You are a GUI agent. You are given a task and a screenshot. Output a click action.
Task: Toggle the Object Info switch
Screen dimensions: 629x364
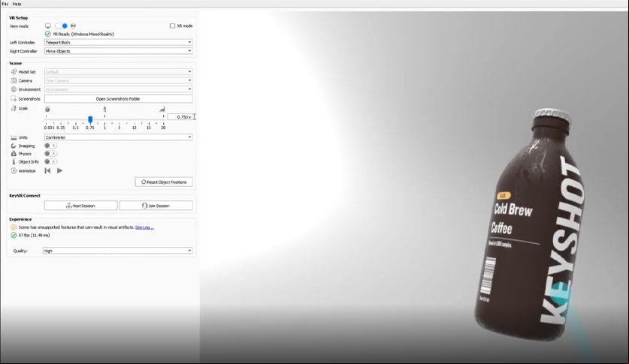tap(50, 162)
